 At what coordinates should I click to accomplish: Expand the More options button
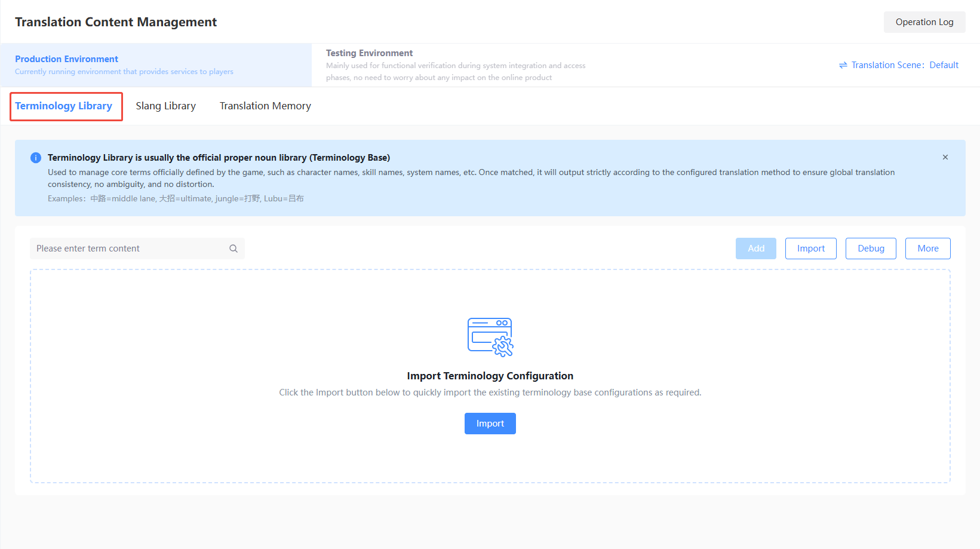click(x=927, y=249)
